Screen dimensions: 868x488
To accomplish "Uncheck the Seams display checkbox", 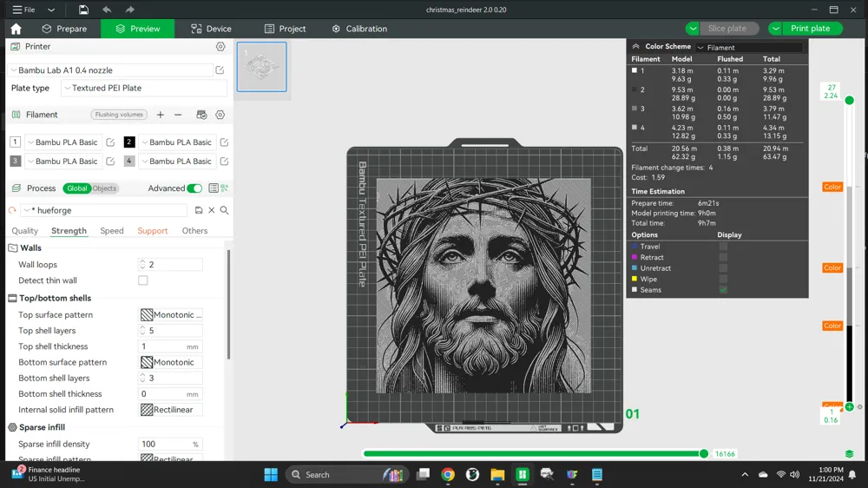I will 723,290.
